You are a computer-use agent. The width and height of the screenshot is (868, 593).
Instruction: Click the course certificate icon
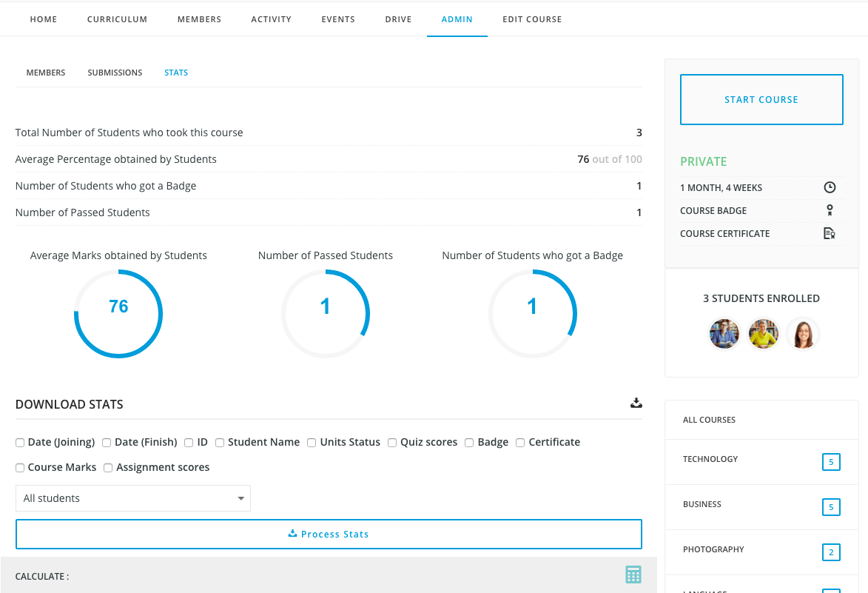coord(830,233)
